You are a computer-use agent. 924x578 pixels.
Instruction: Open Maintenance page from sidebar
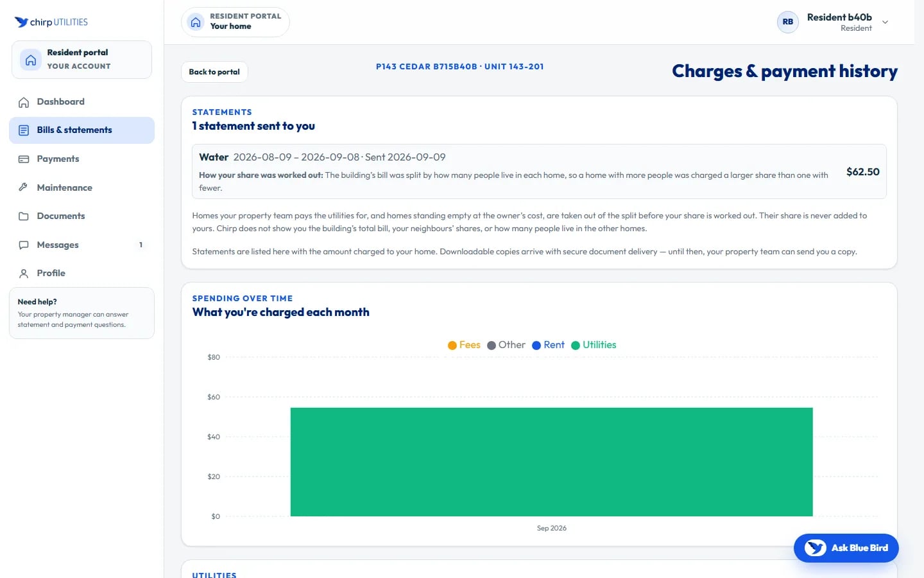click(x=81, y=188)
